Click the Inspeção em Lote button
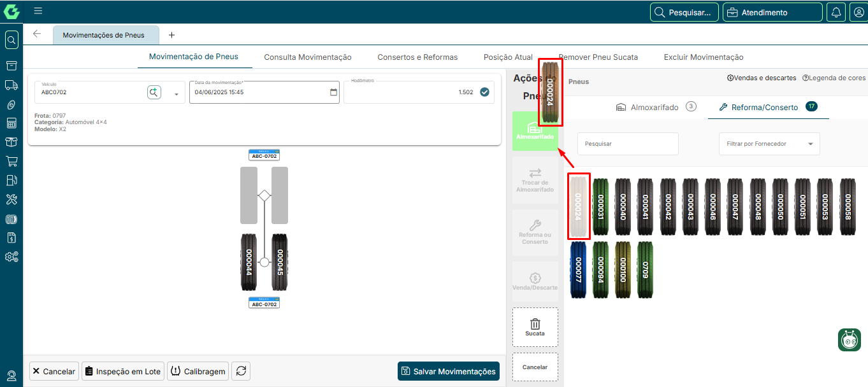Screen dimensions: 868x387 123,371
